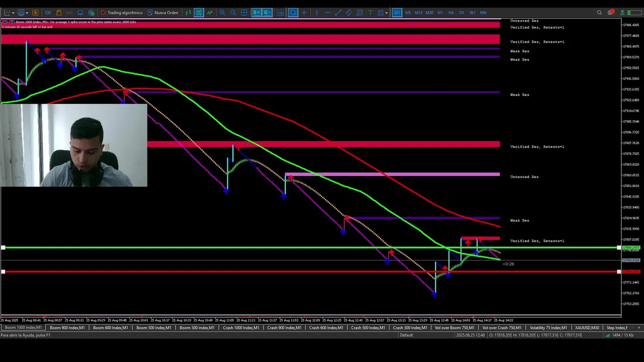This screenshot has height=362, width=644.
Task: Open the VPS cloud icon
Action: coord(80,13)
